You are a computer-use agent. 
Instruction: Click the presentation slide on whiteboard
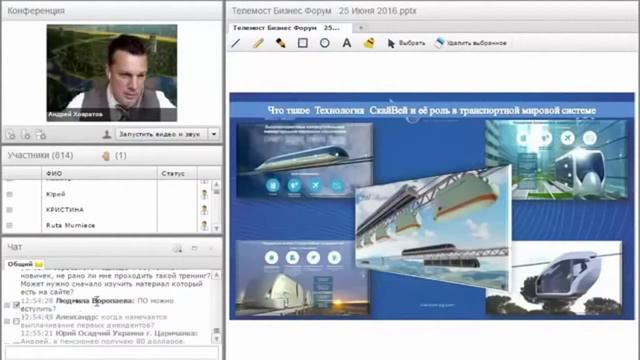click(432, 206)
